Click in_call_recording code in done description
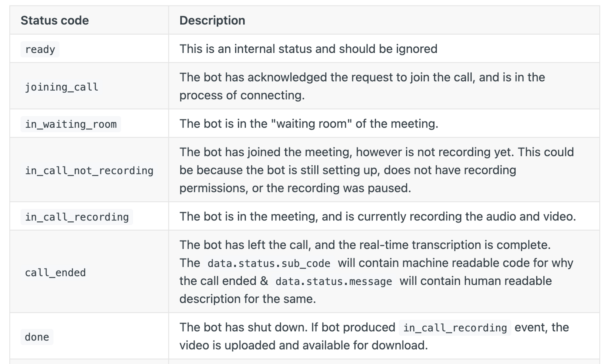The width and height of the screenshot is (606, 364). [x=455, y=328]
